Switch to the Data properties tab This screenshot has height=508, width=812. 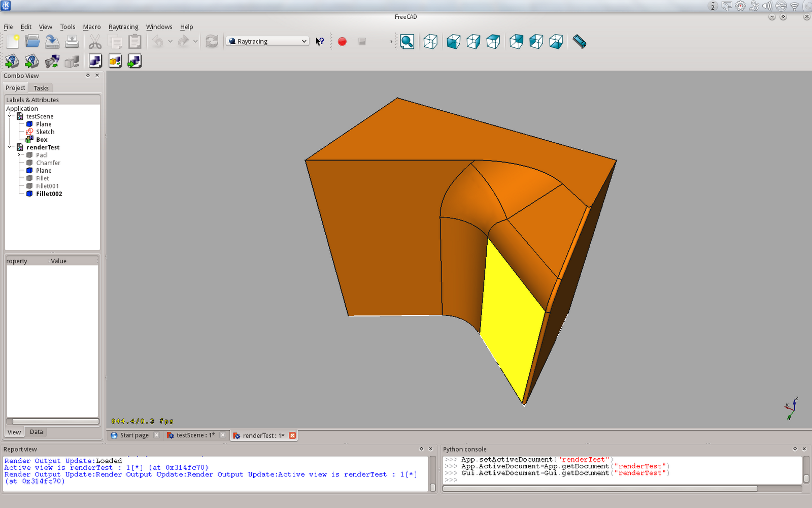point(36,431)
